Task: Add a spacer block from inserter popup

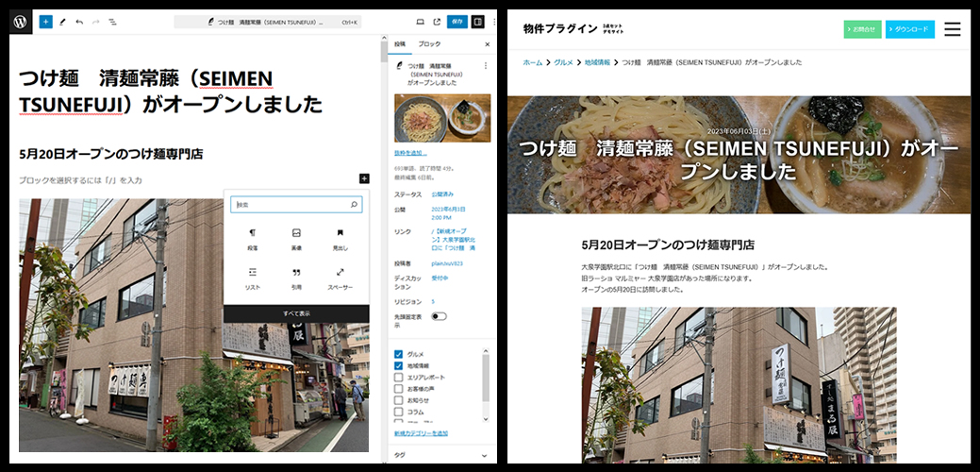Action: pos(340,278)
